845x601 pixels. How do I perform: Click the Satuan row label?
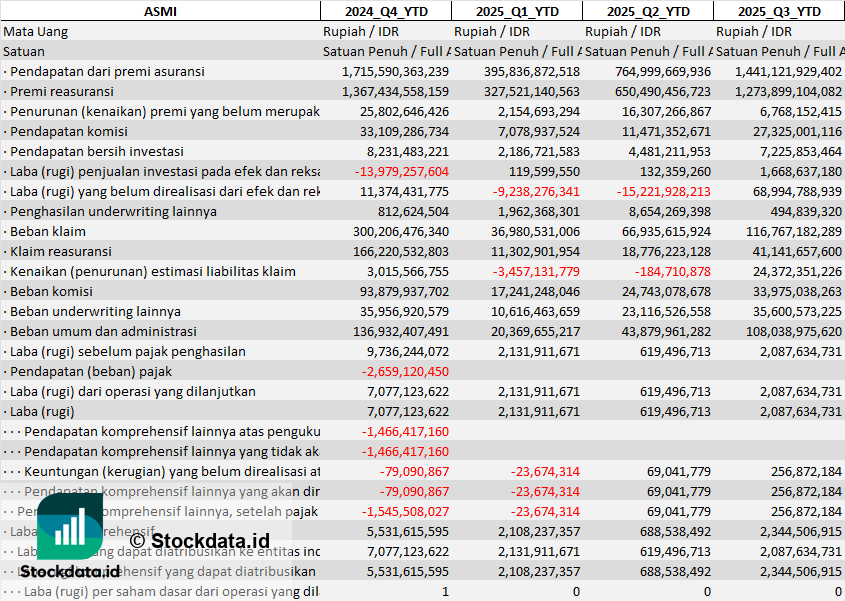[24, 51]
